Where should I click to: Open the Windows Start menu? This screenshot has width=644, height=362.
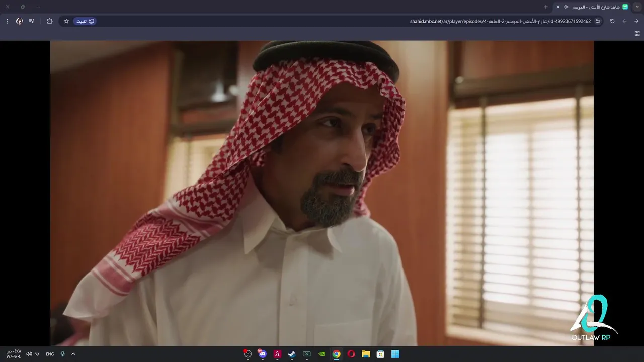[395, 354]
